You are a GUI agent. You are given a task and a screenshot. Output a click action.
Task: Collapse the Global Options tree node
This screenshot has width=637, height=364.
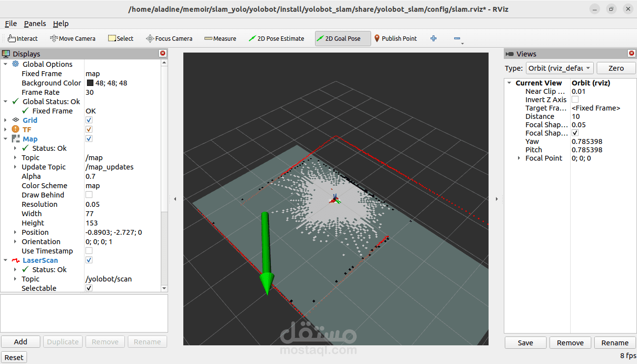tap(5, 64)
